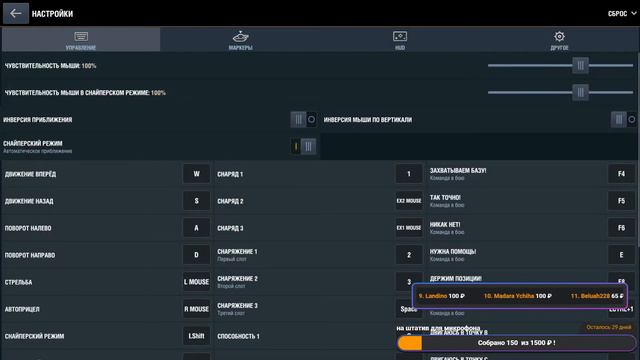The height and width of the screenshot is (360, 640).
Task: Change EX1 MOUSE binding for Снаряд 3
Action: pos(409,228)
